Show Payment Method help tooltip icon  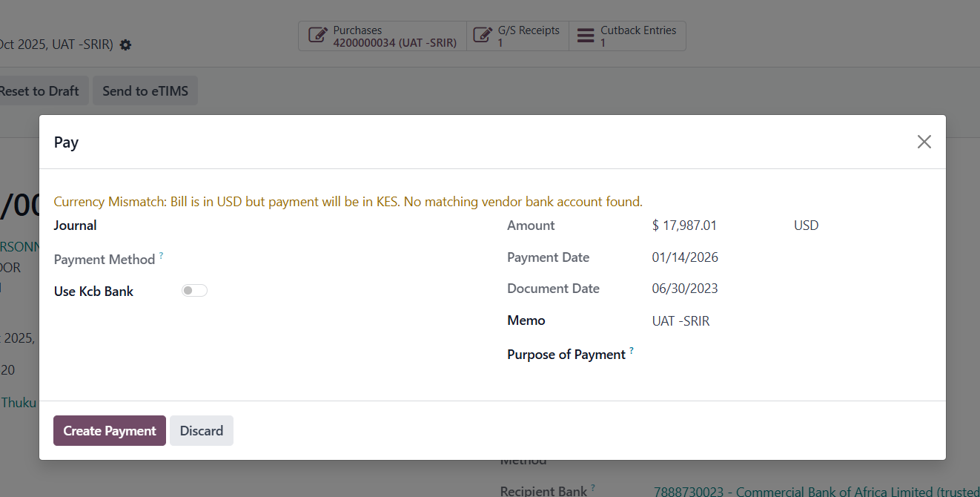[161, 255]
